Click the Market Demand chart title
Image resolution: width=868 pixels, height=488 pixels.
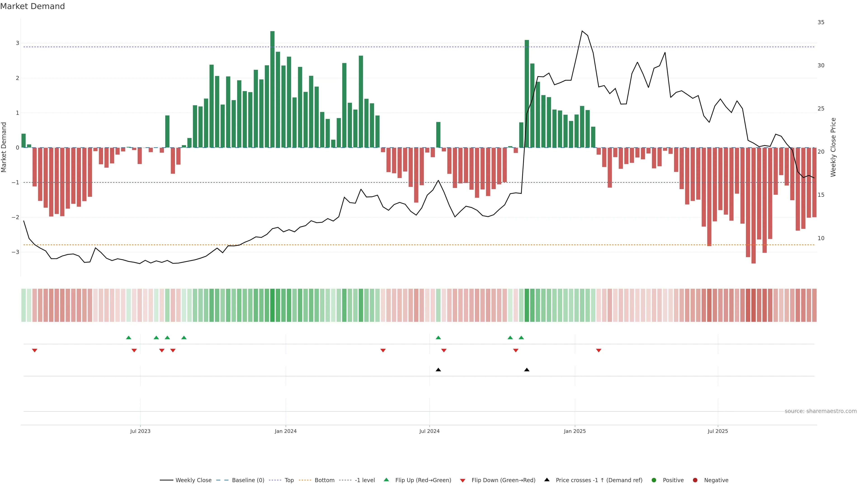point(32,6)
